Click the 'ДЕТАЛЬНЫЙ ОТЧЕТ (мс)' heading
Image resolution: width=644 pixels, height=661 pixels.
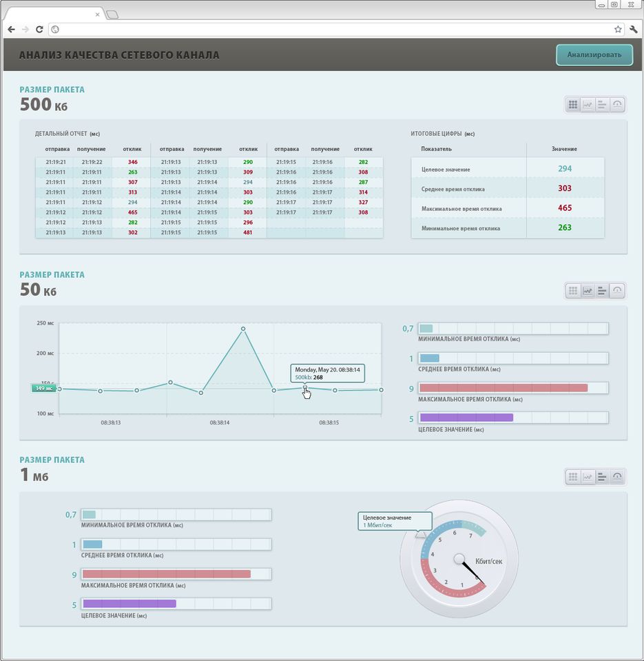click(67, 134)
